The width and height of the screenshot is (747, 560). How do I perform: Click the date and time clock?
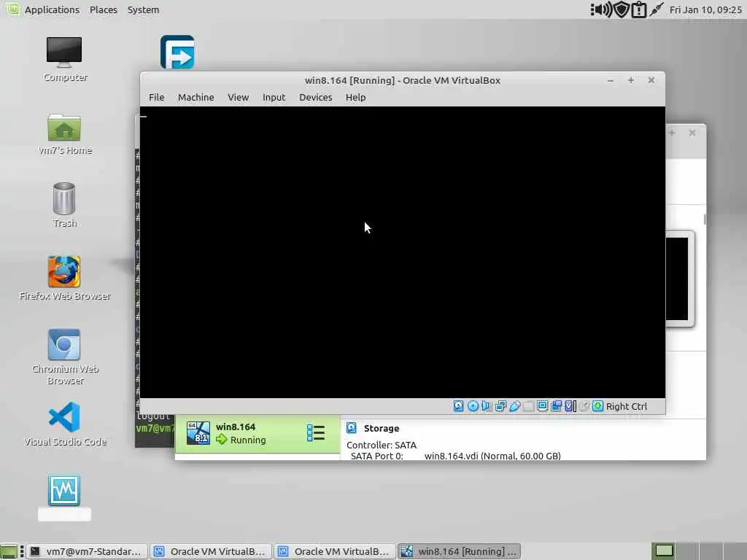[705, 9]
